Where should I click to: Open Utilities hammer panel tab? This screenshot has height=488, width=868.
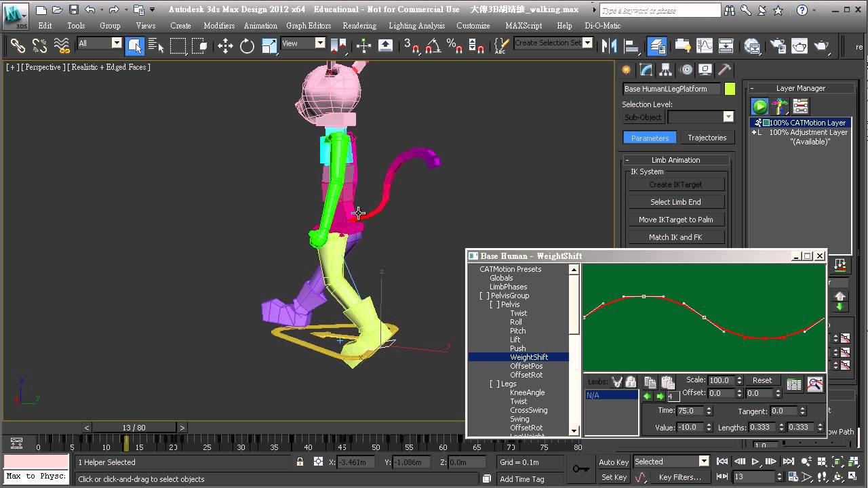click(x=724, y=70)
